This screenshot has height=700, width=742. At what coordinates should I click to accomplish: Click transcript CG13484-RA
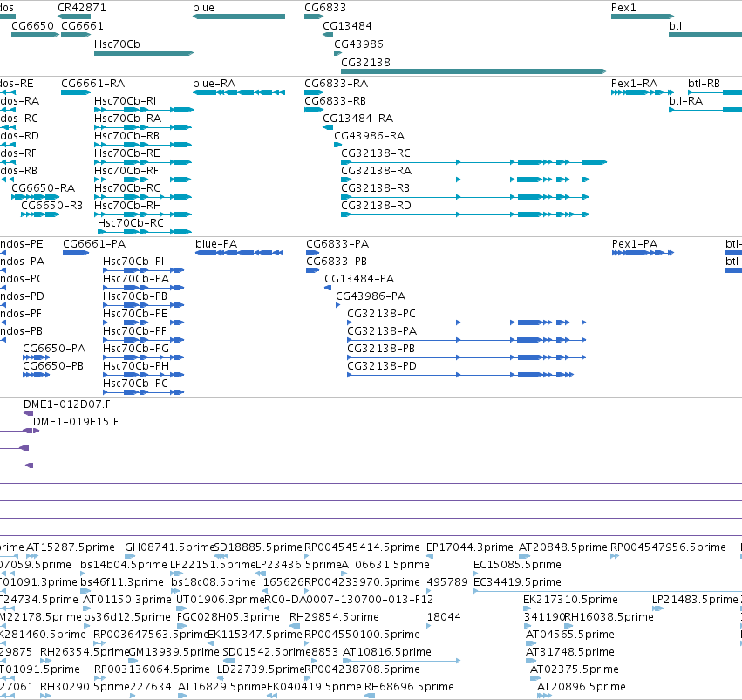coord(357,119)
